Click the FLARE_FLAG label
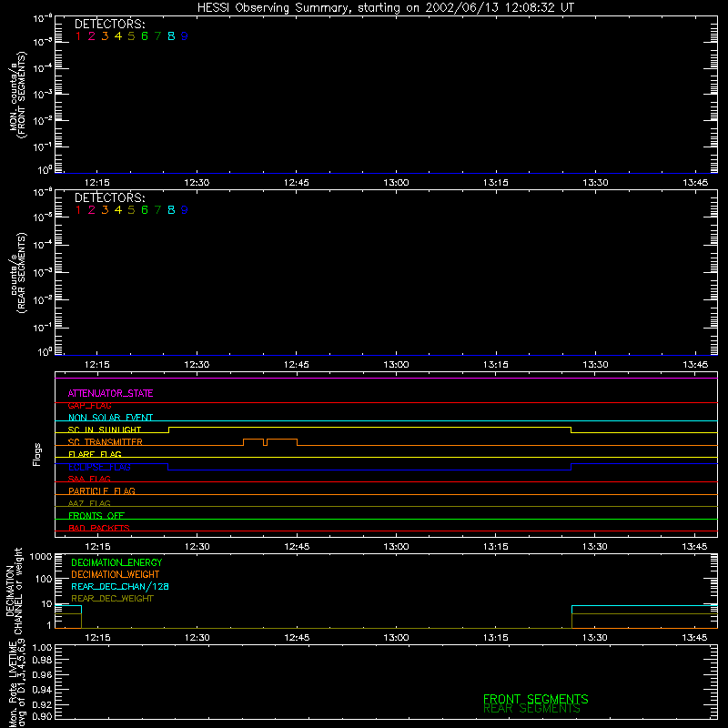The image size is (728, 728). 95,454
